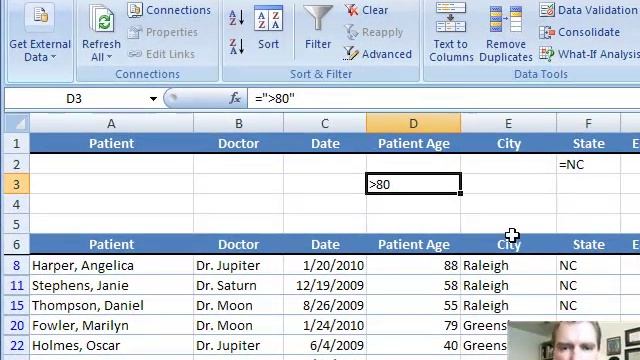The width and height of the screenshot is (640, 360).
Task: Expand the Refresh All dropdown arrow
Action: tap(109, 57)
